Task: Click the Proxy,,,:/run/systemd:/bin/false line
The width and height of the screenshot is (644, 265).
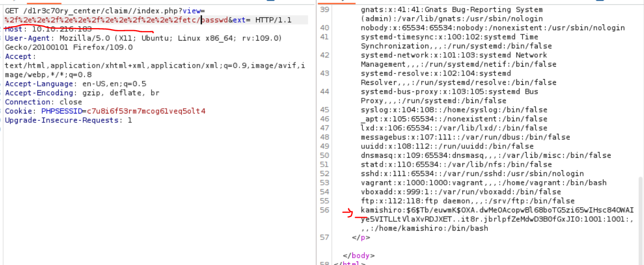Action: click(433, 100)
